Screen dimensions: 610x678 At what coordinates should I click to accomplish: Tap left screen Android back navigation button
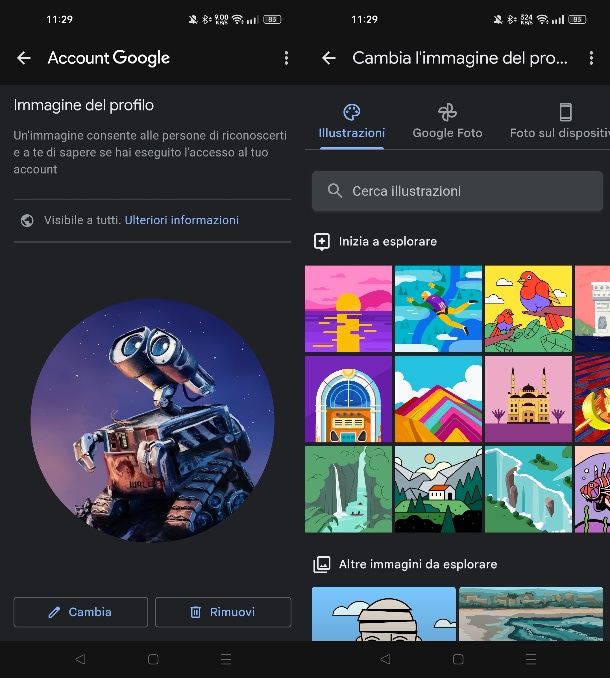pyautogui.click(x=80, y=659)
